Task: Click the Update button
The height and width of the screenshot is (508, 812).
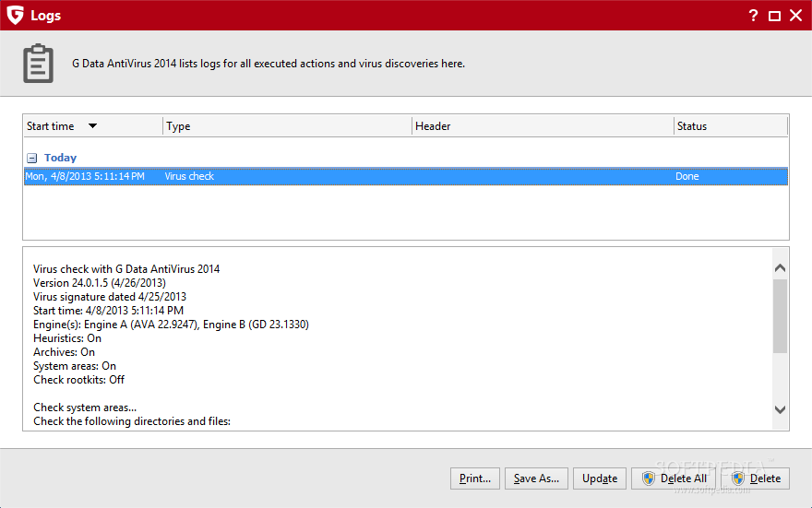Action: point(600,478)
